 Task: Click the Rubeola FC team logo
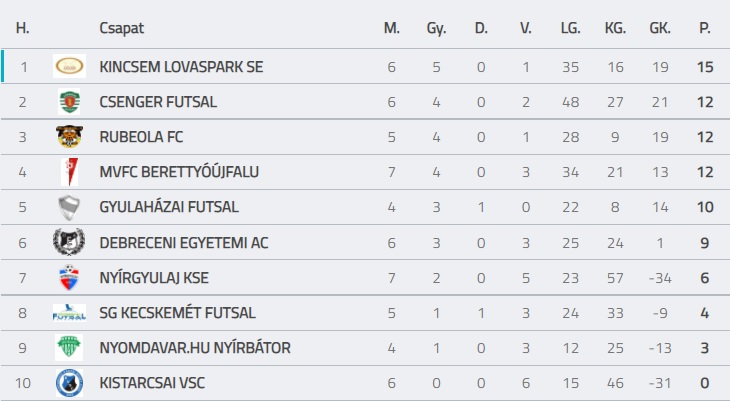[69, 137]
